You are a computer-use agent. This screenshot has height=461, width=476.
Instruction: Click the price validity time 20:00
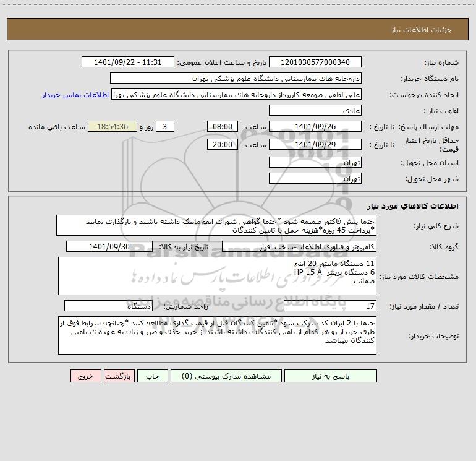[x=222, y=144]
